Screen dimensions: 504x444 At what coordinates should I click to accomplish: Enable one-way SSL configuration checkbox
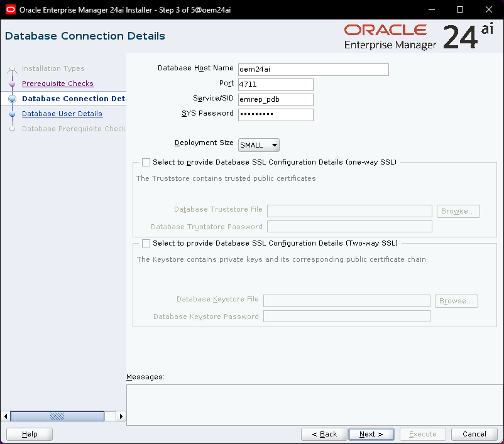[146, 162]
